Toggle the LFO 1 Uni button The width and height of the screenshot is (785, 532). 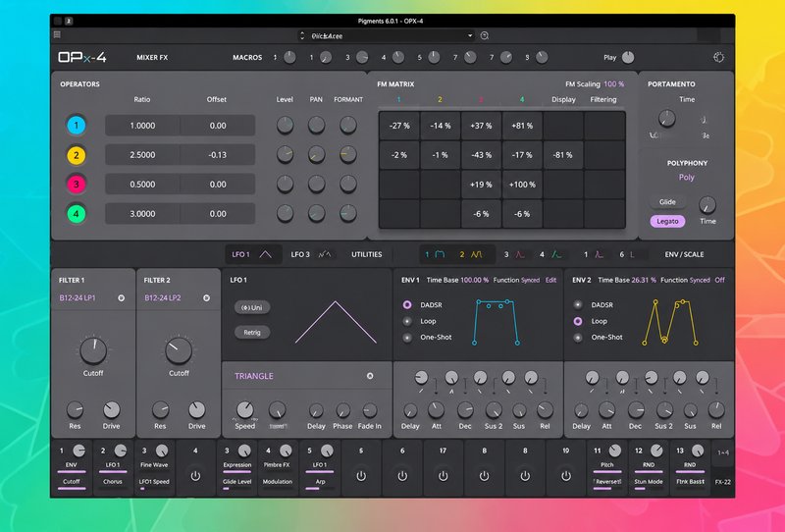[252, 307]
